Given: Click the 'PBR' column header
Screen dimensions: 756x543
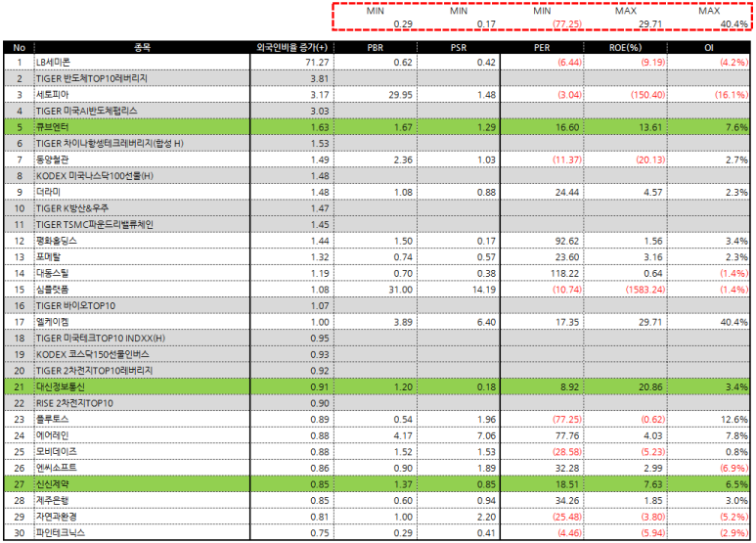Looking at the screenshot, I should (376, 47).
